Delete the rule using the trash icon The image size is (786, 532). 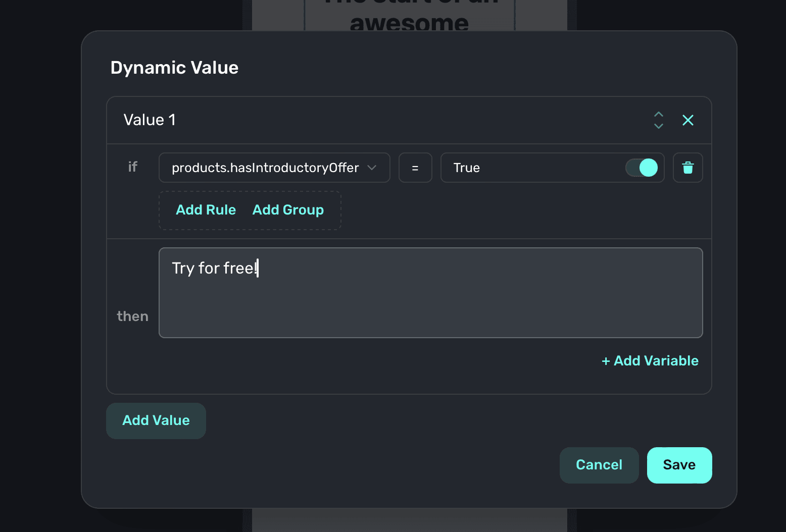687,168
